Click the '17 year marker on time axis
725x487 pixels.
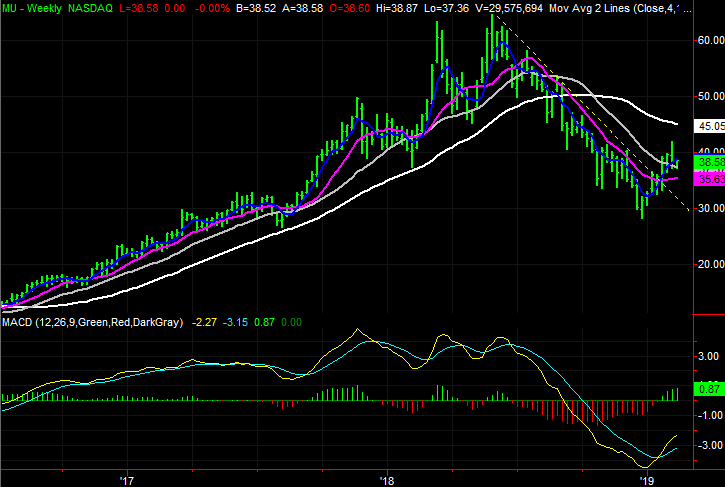tap(127, 478)
